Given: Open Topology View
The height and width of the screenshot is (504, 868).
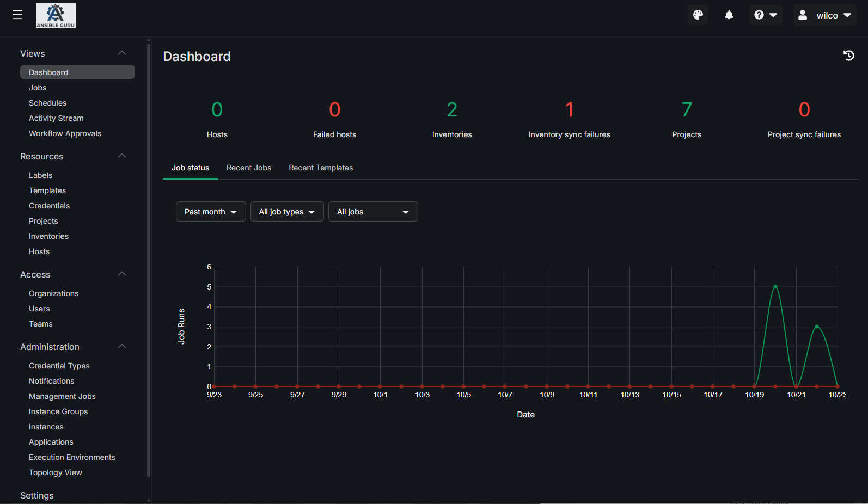Looking at the screenshot, I should coord(56,472).
